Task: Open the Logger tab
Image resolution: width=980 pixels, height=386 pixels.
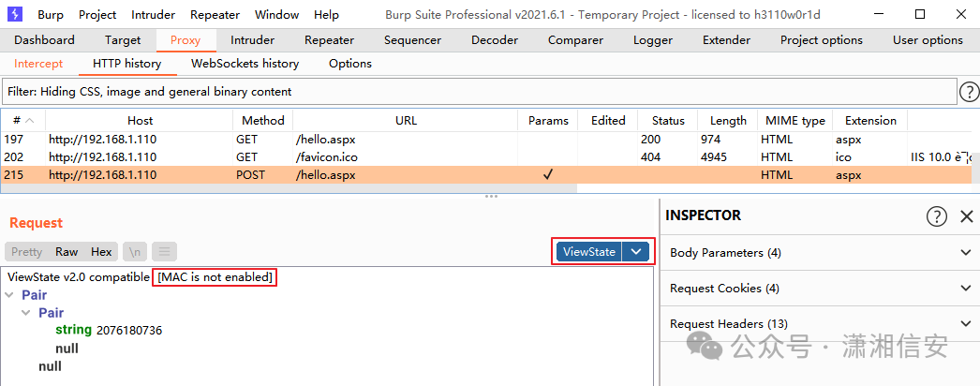Action: (x=653, y=40)
